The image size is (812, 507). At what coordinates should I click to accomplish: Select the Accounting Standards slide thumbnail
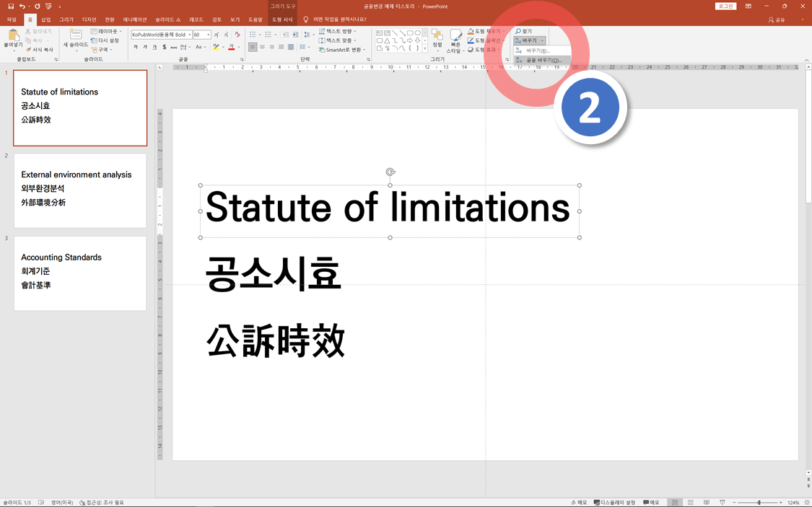[x=80, y=273]
